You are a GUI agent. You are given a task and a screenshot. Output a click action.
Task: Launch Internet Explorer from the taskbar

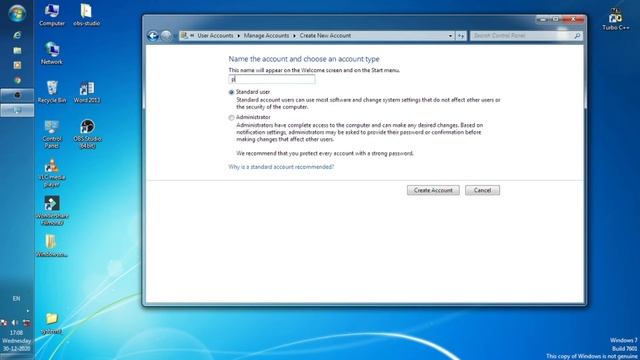tap(17, 35)
